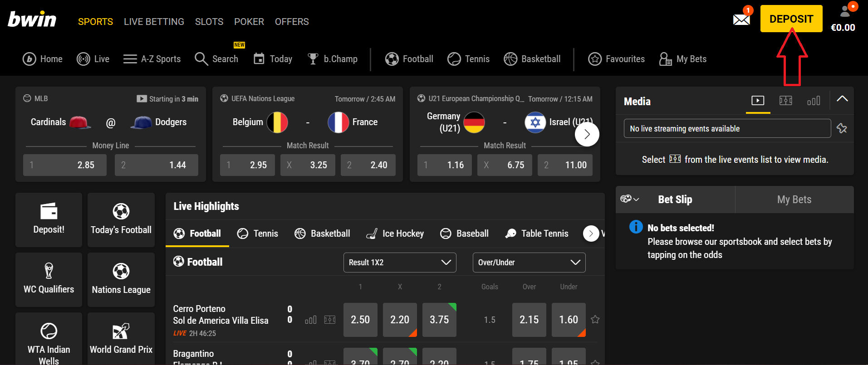The height and width of the screenshot is (365, 868).
Task: Bet Over 1.5 goals at 2.15
Action: tap(529, 320)
